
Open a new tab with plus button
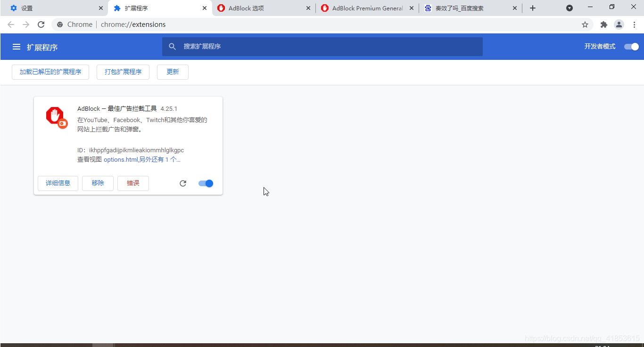(x=533, y=8)
